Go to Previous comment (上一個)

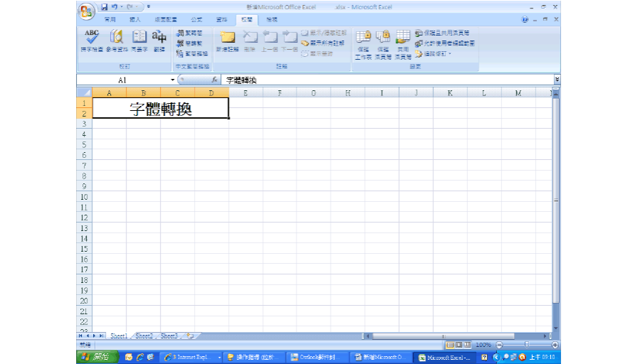270,41
